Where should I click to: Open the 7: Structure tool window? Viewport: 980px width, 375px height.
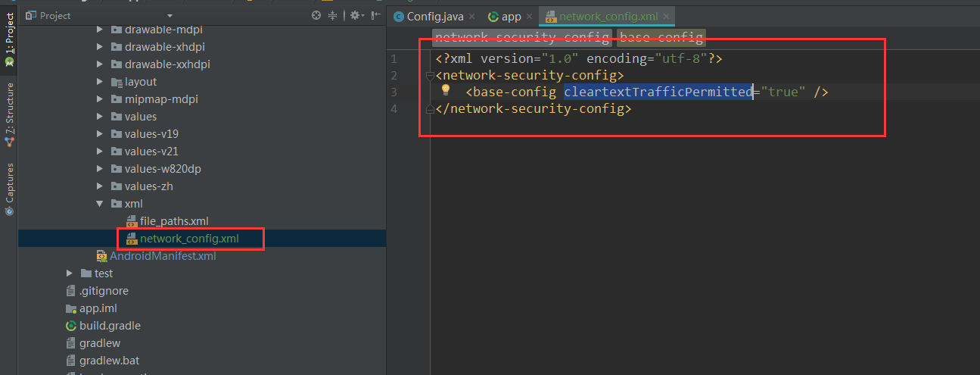(9, 114)
